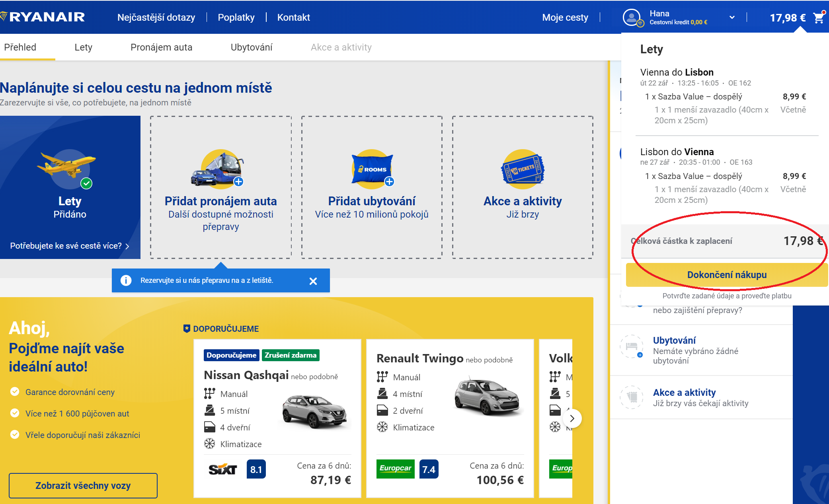The width and height of the screenshot is (829, 504).
Task: Select the Nissan Qashqai car image
Action: click(x=314, y=412)
